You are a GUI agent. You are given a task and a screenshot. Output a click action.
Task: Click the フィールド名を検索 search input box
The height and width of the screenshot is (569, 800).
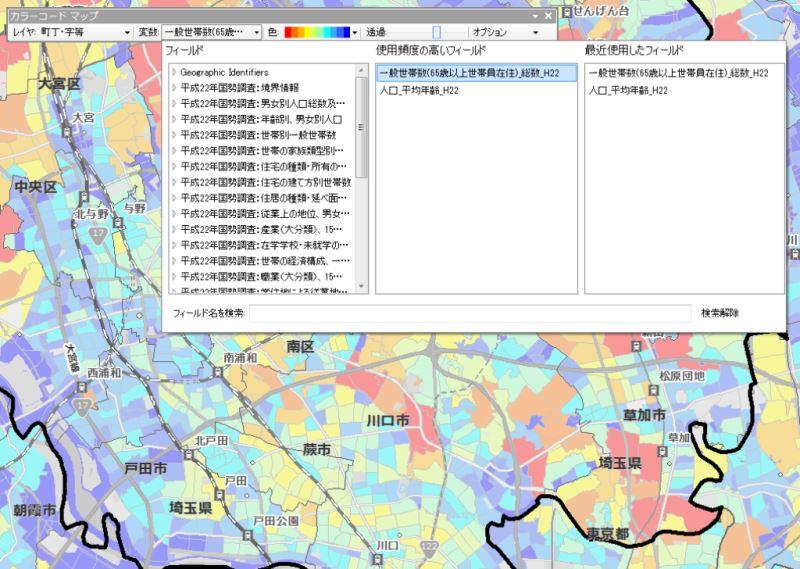coord(469,313)
